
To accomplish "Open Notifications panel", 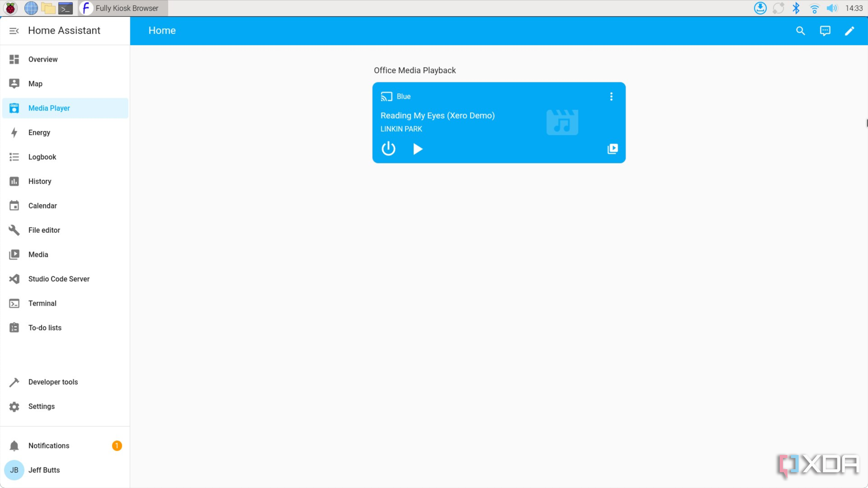I will coord(65,446).
